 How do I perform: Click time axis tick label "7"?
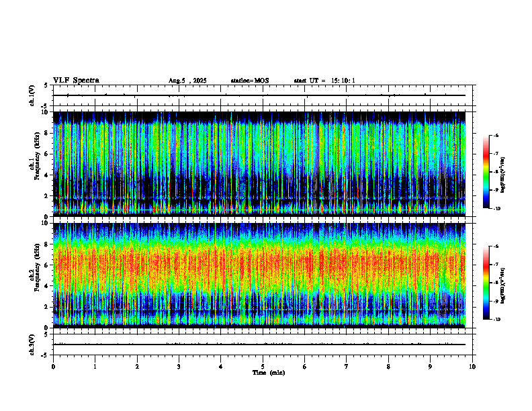347,367
